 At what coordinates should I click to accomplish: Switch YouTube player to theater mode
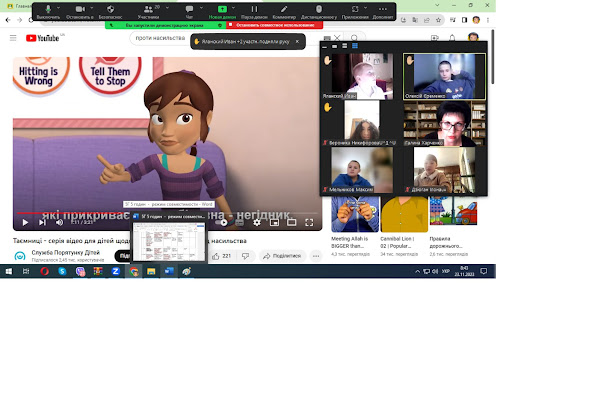(x=292, y=222)
